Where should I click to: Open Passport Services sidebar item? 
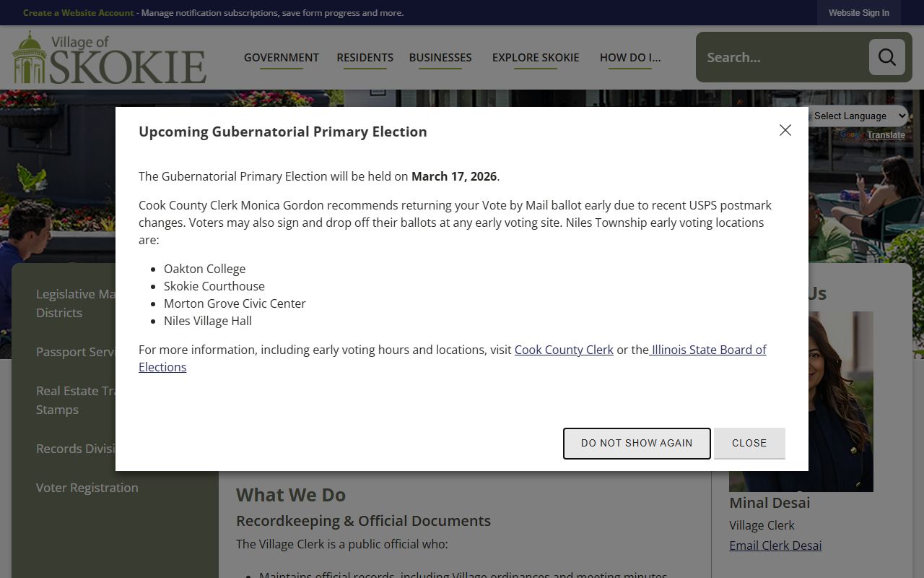pyautogui.click(x=76, y=352)
